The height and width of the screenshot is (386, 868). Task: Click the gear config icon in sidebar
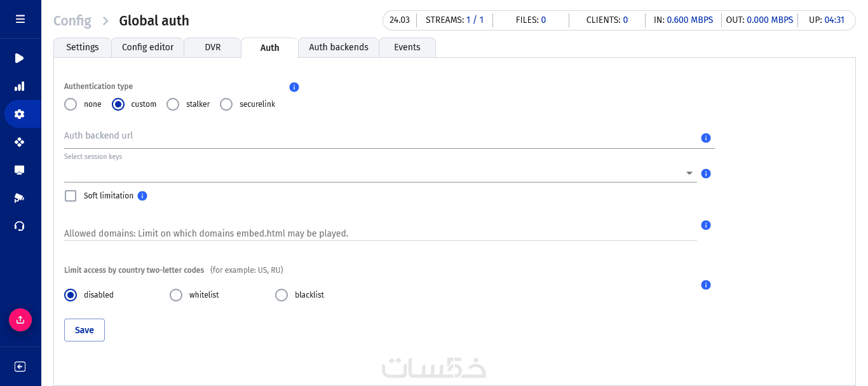(x=20, y=114)
